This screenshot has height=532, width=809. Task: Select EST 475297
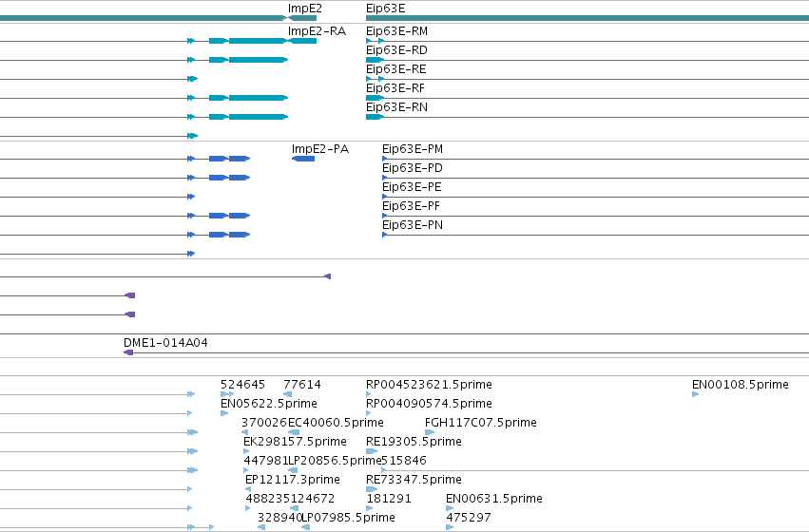(469, 518)
